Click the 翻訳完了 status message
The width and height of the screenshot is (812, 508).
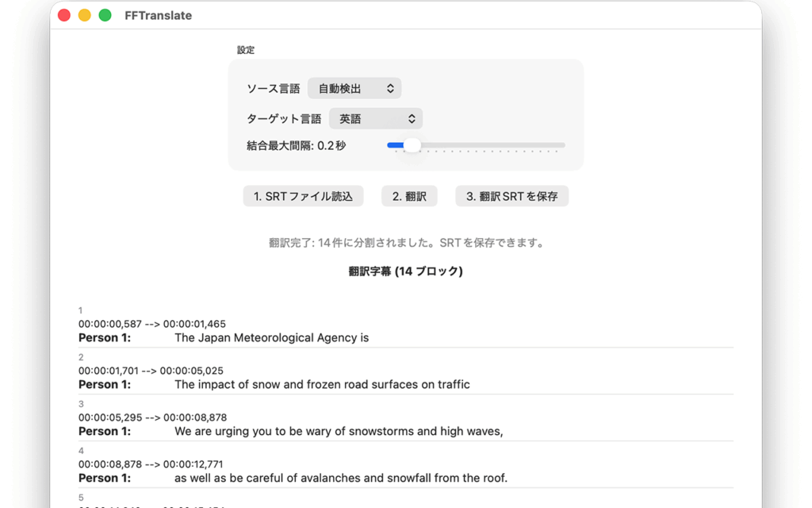coord(406,243)
